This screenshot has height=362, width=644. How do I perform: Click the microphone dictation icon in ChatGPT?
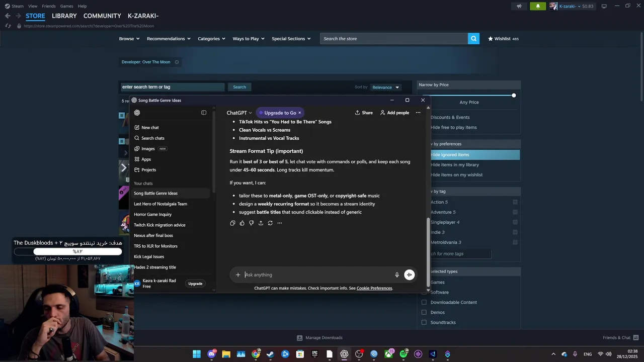397,275
